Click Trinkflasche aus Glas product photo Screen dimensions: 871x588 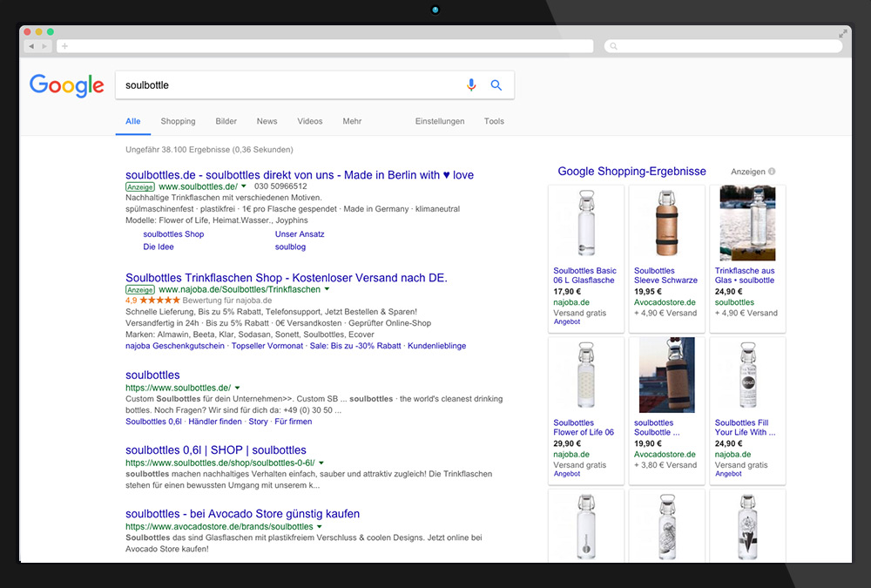click(x=747, y=223)
